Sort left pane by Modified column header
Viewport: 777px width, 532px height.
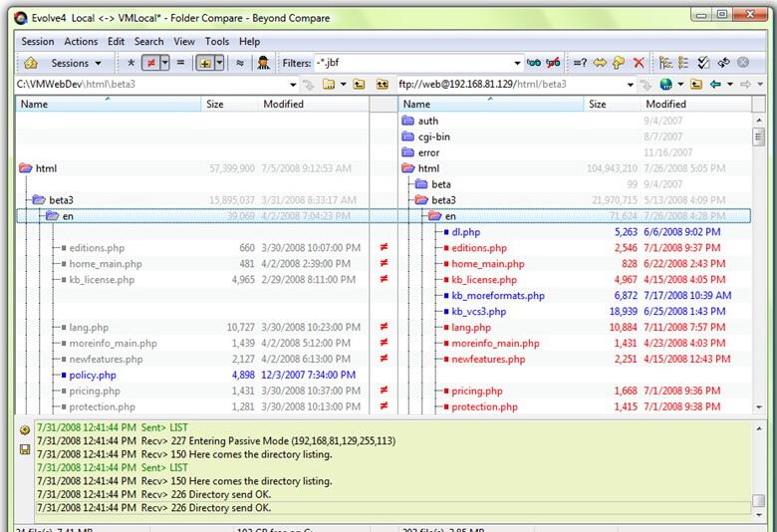click(313, 105)
